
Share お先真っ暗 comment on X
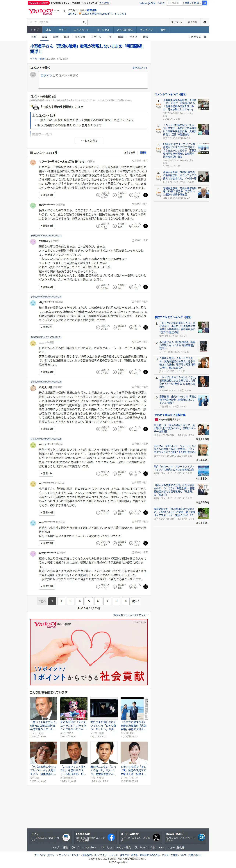pos(145,429)
